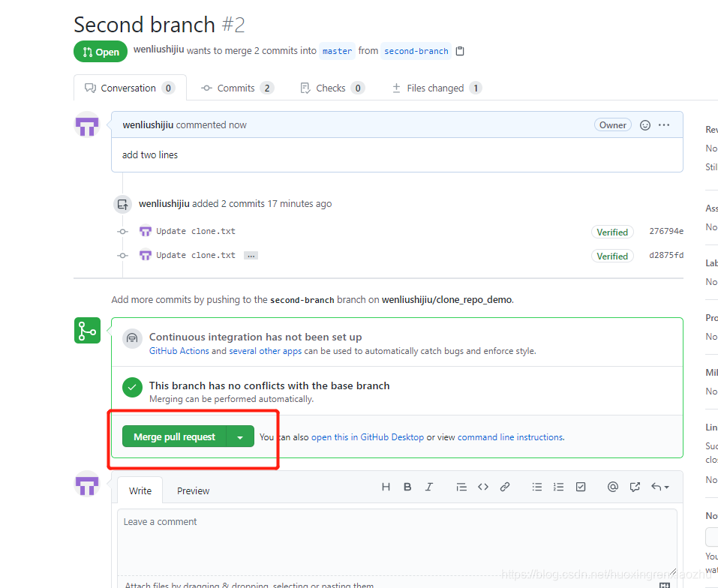
Task: Open commit 276794e
Action: tap(666, 231)
